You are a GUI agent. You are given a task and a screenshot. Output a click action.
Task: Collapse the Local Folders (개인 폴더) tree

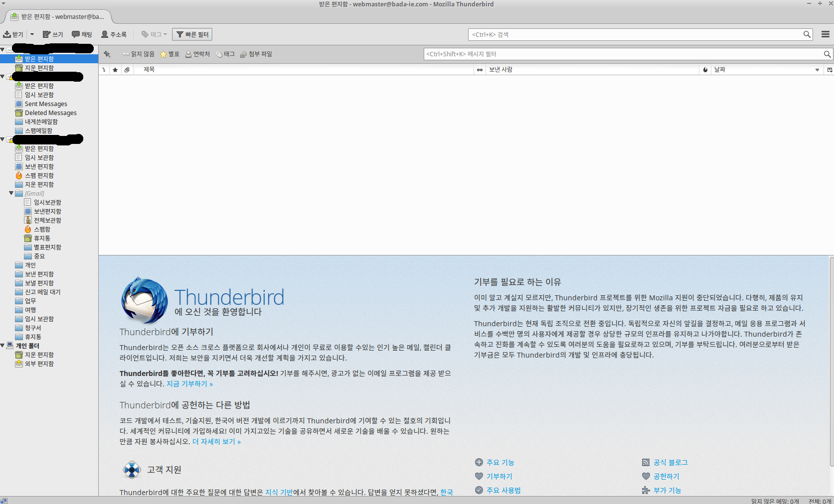[x=3, y=346]
